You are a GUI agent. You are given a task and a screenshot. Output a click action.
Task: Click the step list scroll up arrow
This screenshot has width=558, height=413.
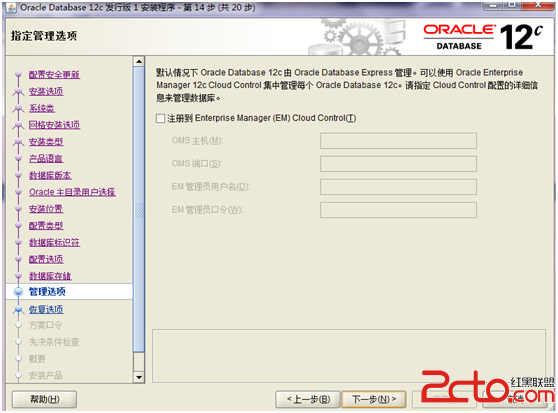139,62
